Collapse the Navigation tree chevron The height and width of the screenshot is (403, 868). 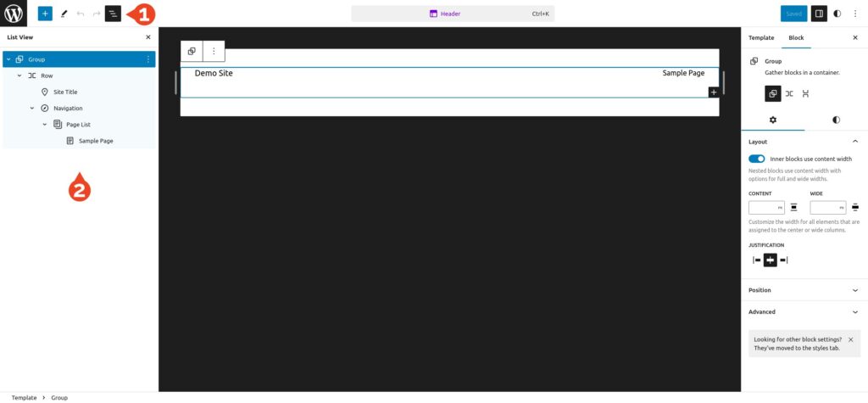[32, 108]
